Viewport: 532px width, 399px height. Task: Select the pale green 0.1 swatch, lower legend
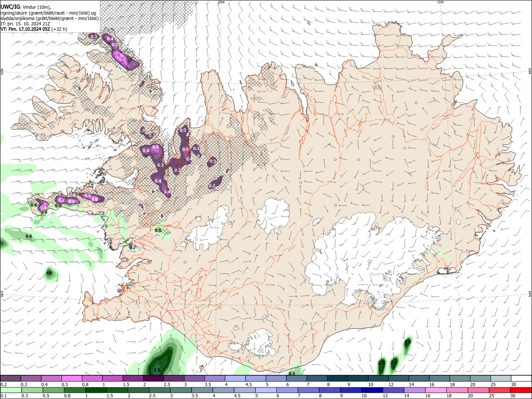(x=10, y=390)
